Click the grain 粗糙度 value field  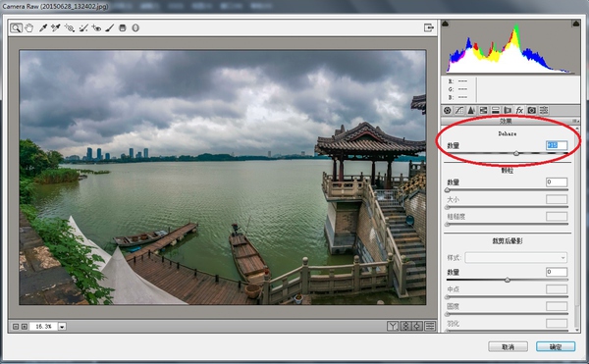pyautogui.click(x=557, y=216)
